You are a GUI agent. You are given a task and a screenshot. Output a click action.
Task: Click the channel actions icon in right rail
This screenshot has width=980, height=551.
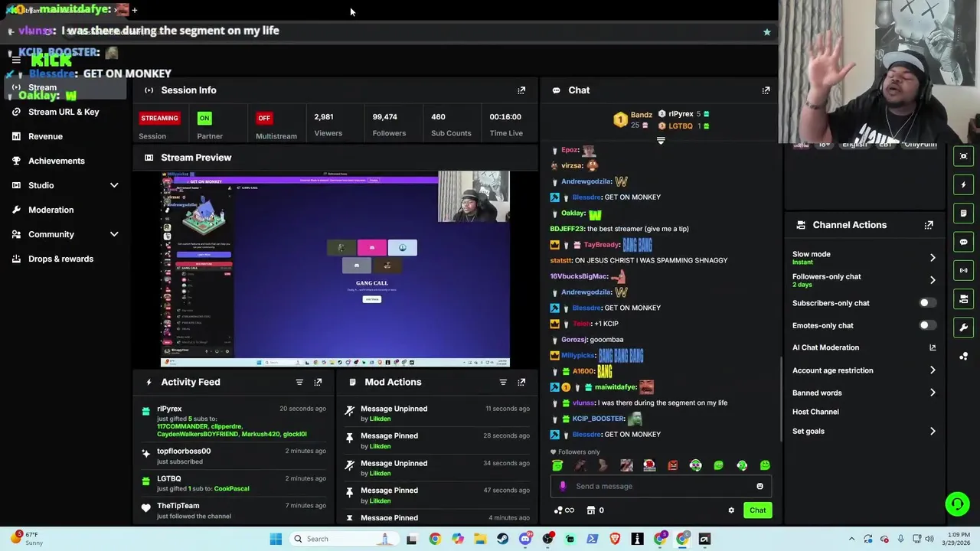click(964, 298)
